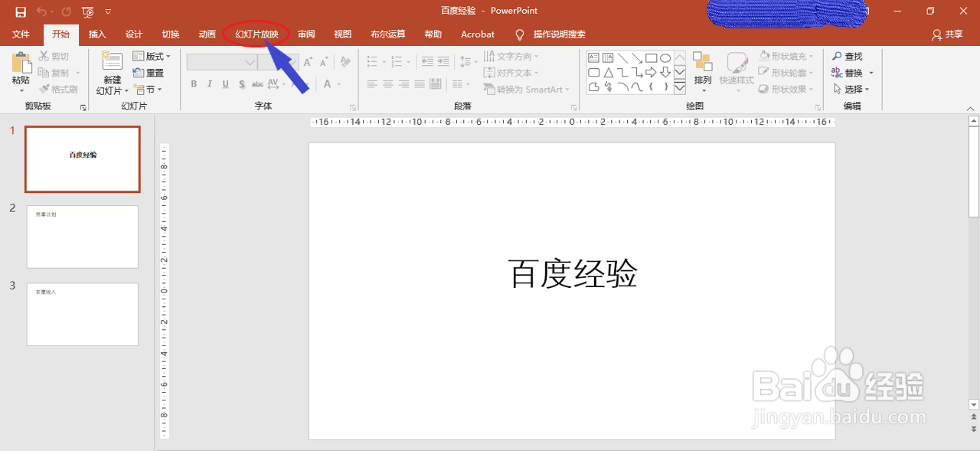
Task: Insert a new slide with 新建幻灯片 icon
Action: pos(112,63)
